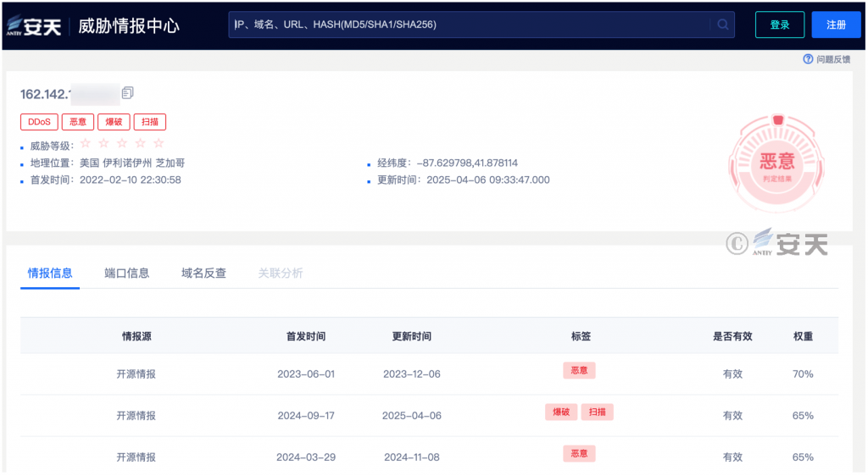Switch to the 域名反查 tab
Image resolution: width=868 pixels, height=476 pixels.
pos(203,273)
